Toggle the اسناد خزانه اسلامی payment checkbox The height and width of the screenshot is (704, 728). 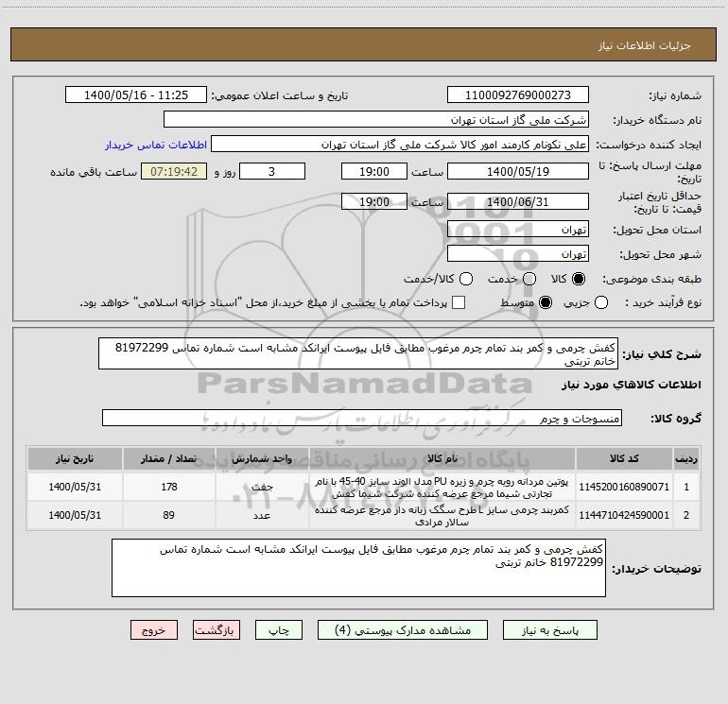(459, 302)
